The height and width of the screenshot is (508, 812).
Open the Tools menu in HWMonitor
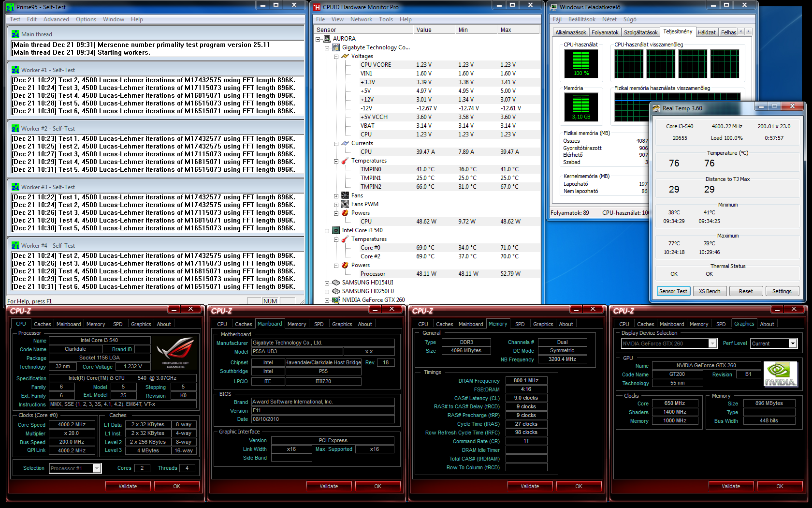(x=386, y=19)
